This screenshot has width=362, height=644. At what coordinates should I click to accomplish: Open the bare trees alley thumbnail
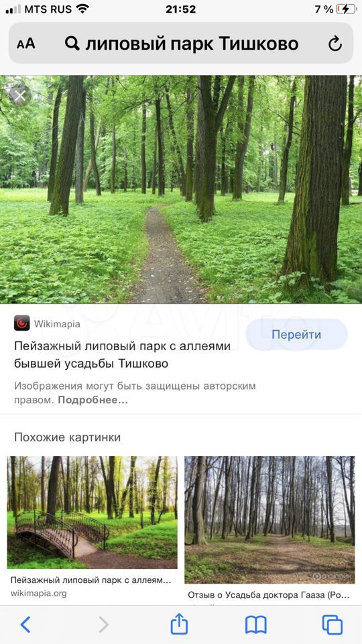pos(269,519)
